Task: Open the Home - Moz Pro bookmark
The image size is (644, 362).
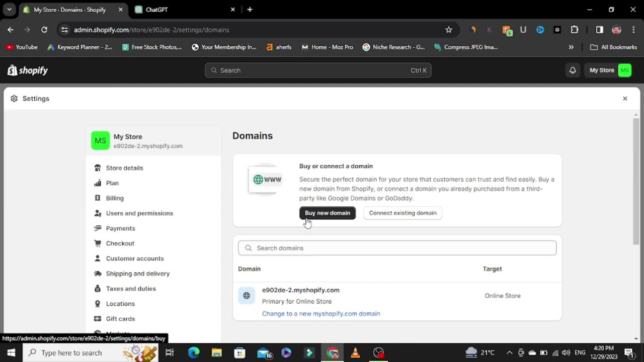Action: click(327, 47)
